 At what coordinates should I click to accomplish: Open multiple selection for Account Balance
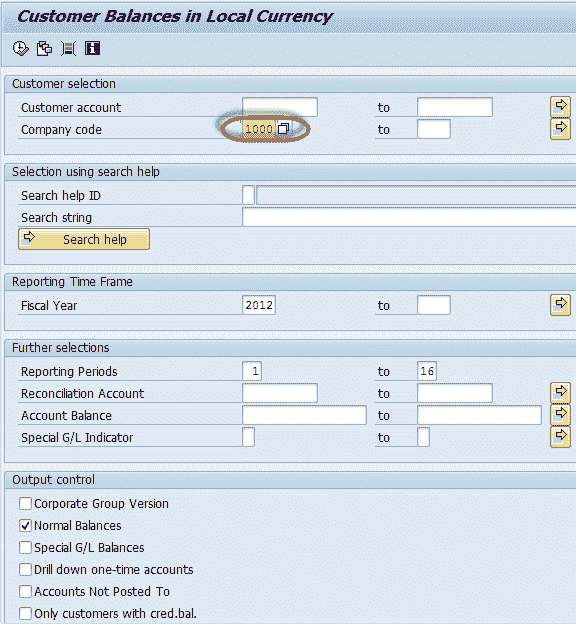click(x=560, y=415)
